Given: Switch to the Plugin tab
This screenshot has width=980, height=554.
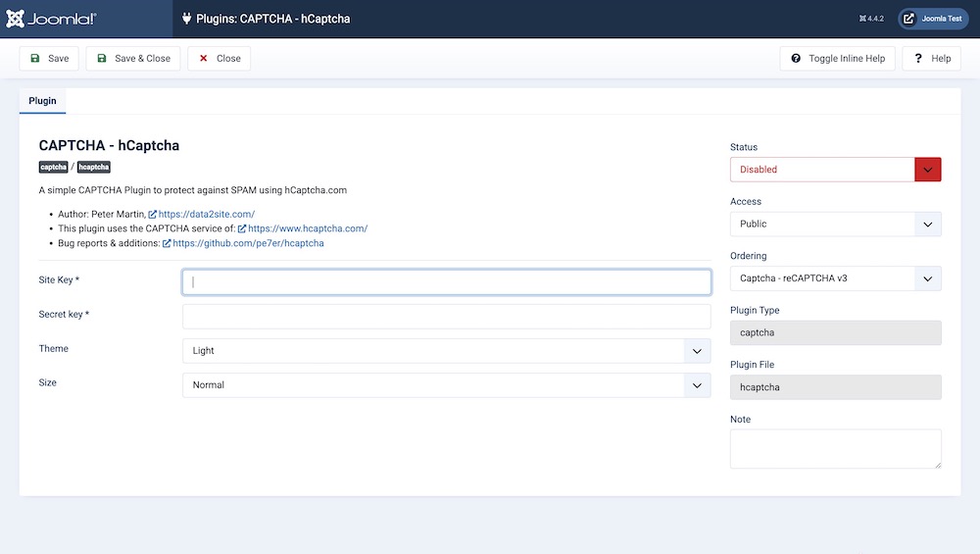Looking at the screenshot, I should (x=42, y=101).
